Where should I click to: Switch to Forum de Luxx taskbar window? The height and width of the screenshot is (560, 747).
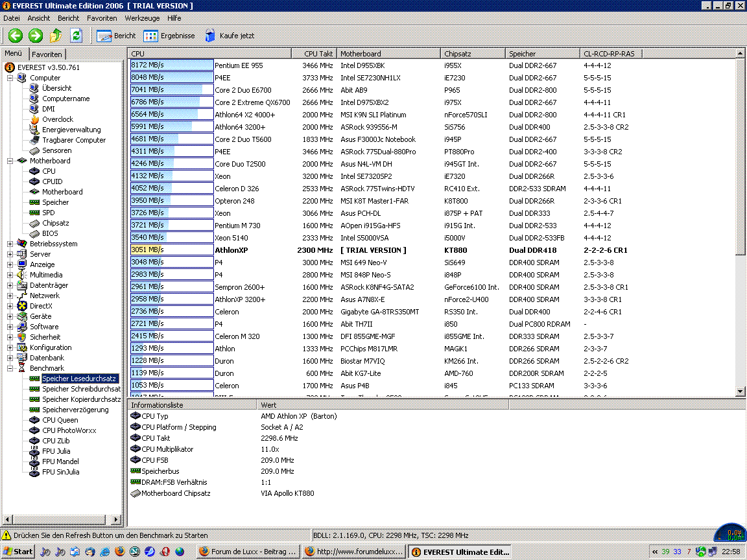(x=248, y=552)
